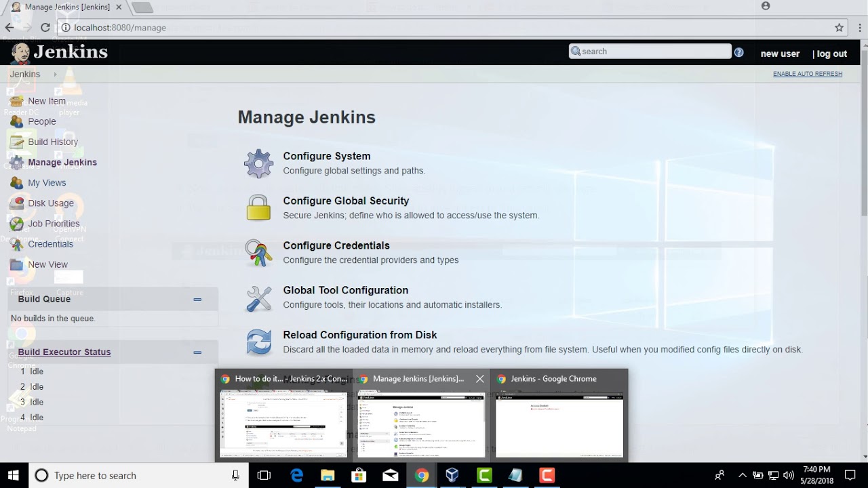Open the My Views link
Screen dimensions: 868x488
(47, 182)
